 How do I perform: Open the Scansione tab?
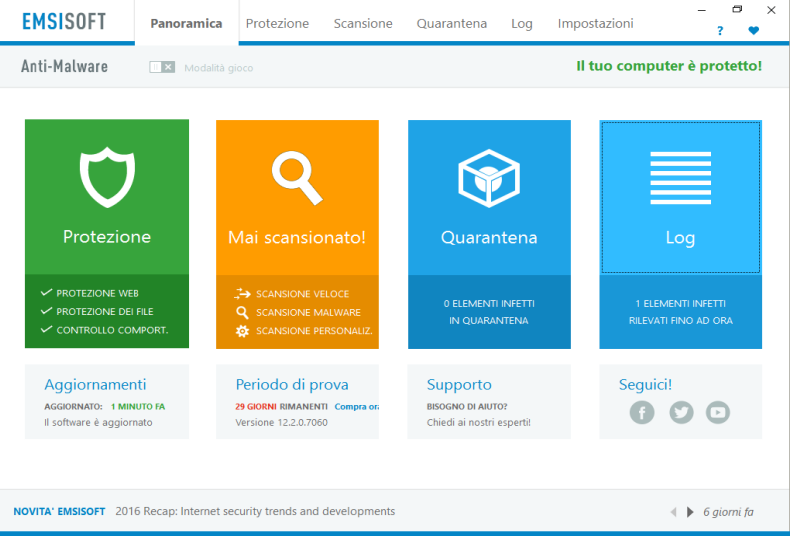(363, 24)
